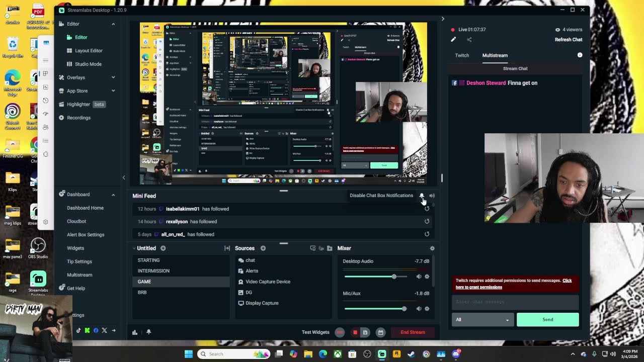Add a new scene next to Untitled
This screenshot has height=362, width=644.
click(163, 248)
